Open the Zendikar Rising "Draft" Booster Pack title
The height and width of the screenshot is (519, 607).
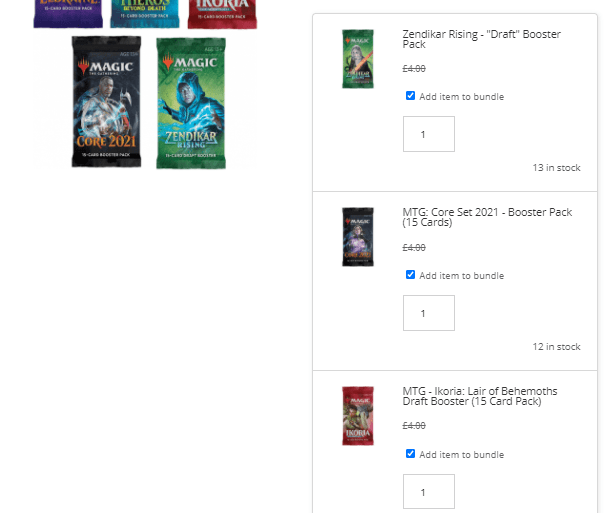tap(481, 39)
